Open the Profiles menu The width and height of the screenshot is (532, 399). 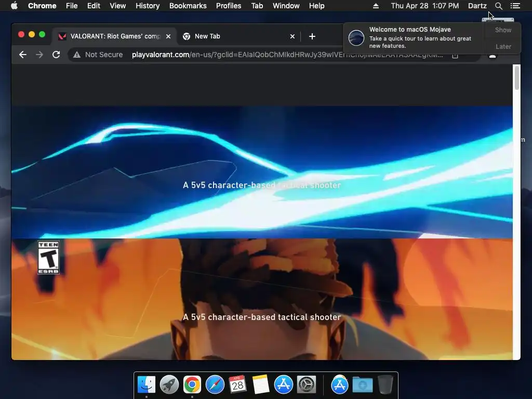229,6
